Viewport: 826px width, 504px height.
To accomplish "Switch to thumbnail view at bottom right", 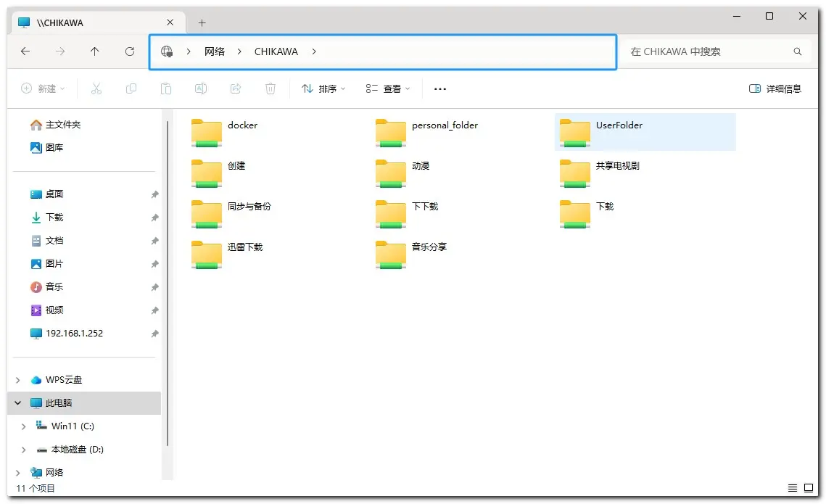I will [809, 488].
